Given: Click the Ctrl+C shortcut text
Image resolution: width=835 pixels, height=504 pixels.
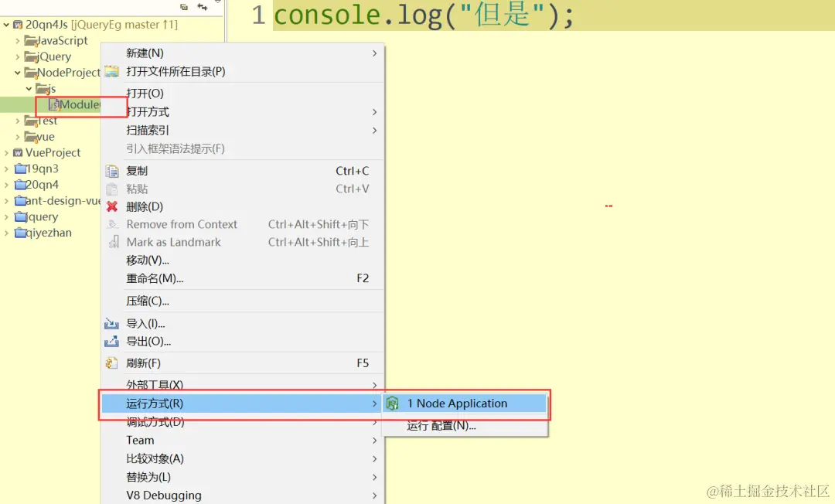Looking at the screenshot, I should tap(352, 171).
